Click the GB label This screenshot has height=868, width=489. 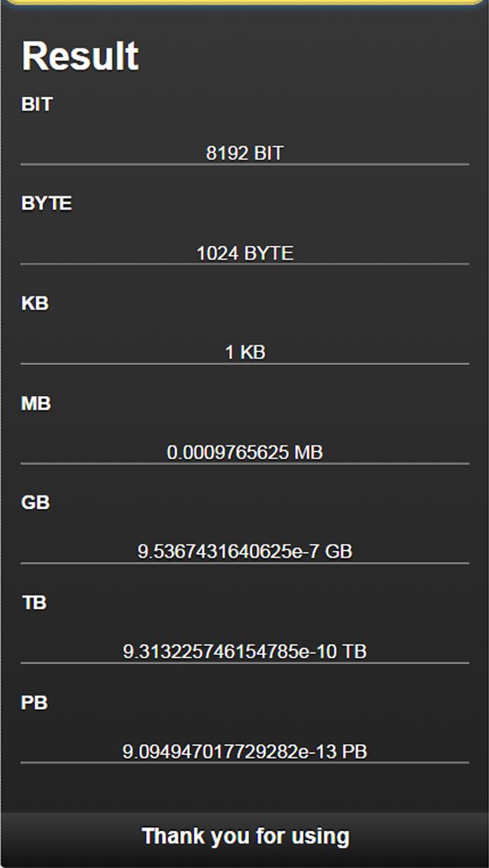(x=35, y=503)
